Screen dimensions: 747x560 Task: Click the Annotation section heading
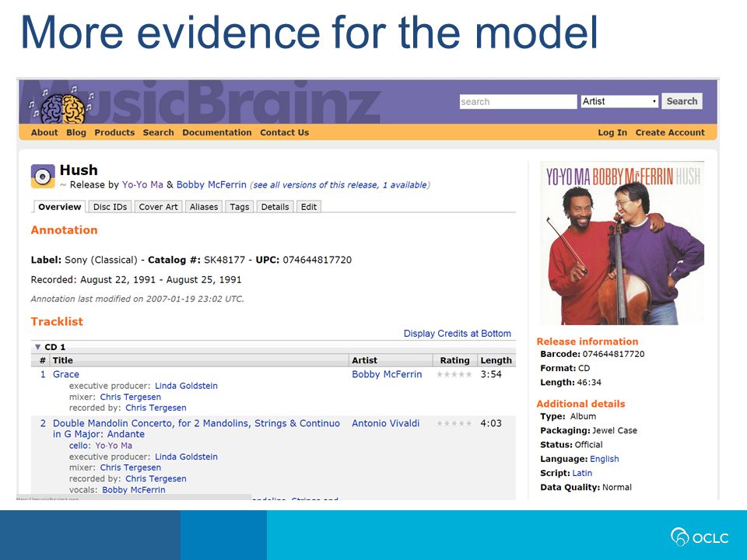click(65, 230)
